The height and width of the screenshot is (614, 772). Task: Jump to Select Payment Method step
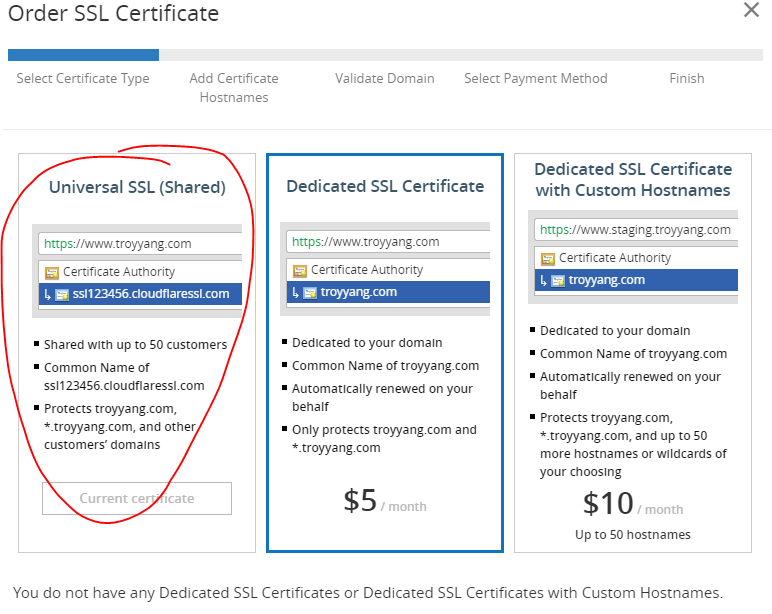click(535, 78)
